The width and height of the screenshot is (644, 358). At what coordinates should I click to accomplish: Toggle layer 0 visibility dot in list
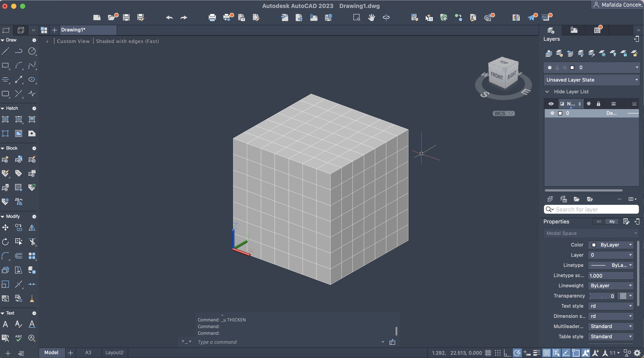point(552,113)
